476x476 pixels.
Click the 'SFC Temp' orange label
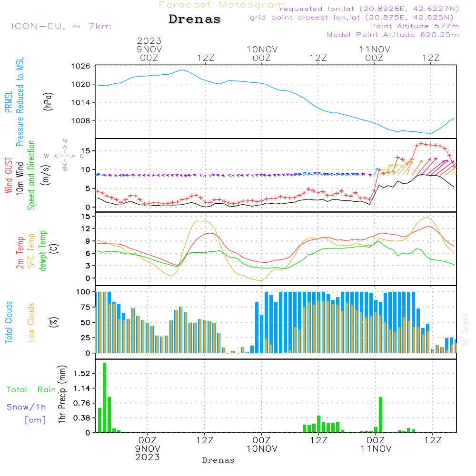point(31,251)
